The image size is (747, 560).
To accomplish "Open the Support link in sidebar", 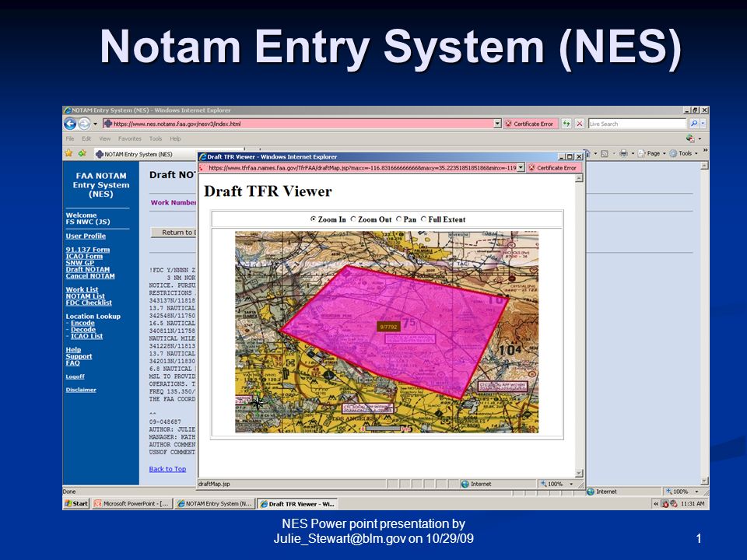I will (79, 356).
